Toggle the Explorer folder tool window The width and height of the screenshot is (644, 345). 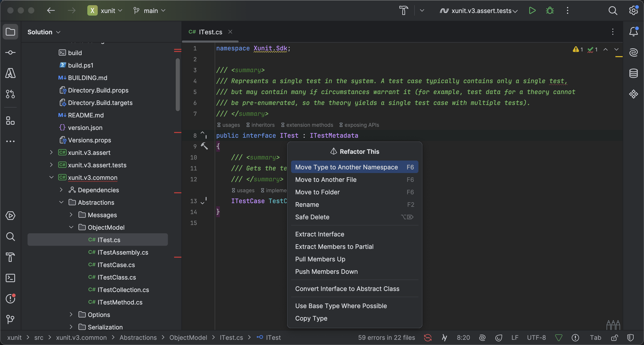[x=10, y=32]
